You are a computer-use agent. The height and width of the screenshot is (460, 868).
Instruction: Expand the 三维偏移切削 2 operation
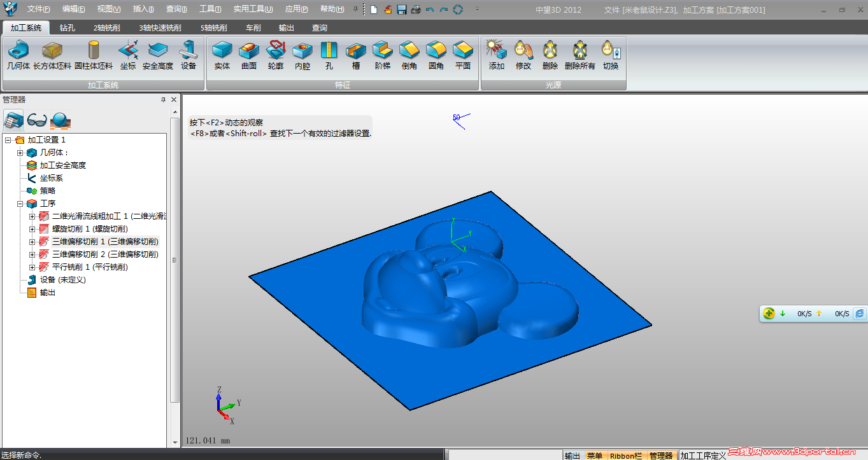click(x=32, y=254)
